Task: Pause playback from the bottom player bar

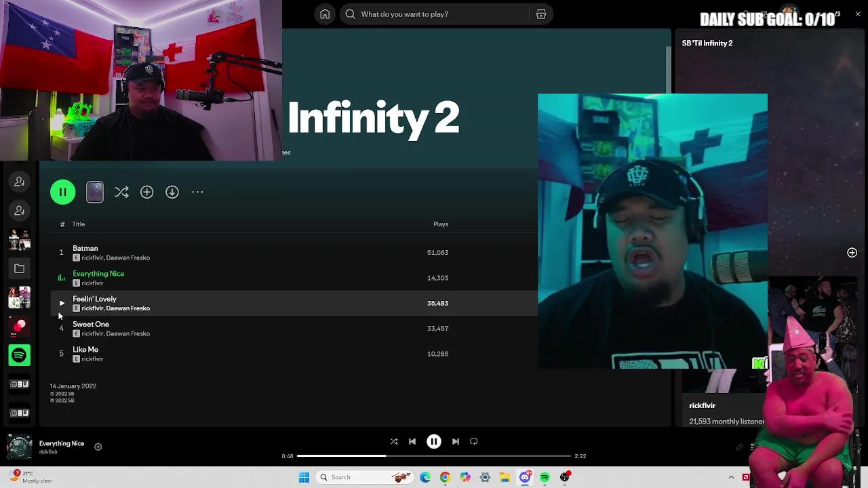Action: coord(434,442)
